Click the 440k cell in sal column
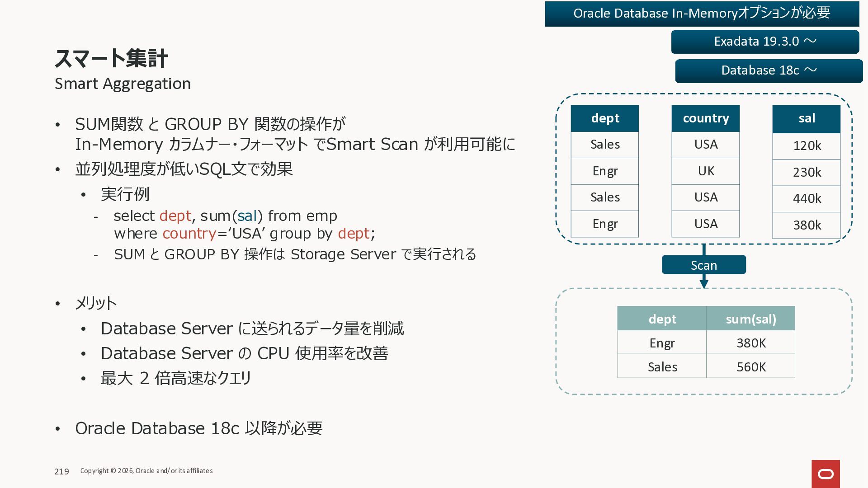This screenshot has width=868, height=488. click(807, 198)
